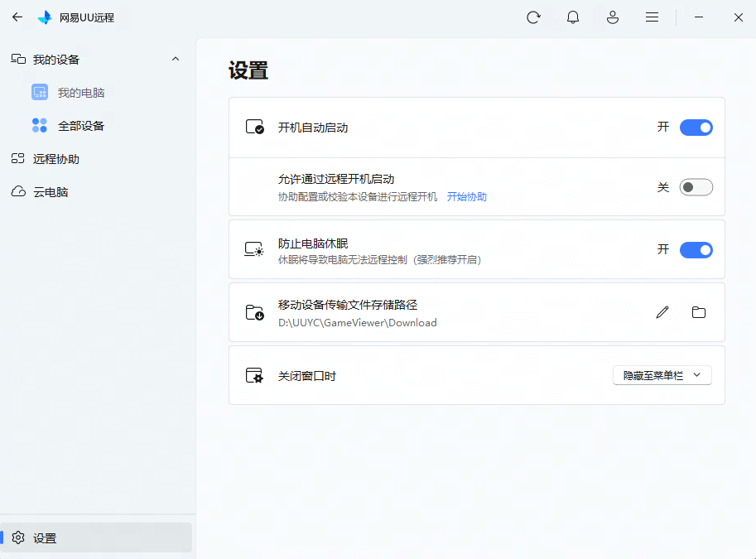This screenshot has height=559, width=756.
Task: Click the back arrow in title bar
Action: pyautogui.click(x=17, y=17)
